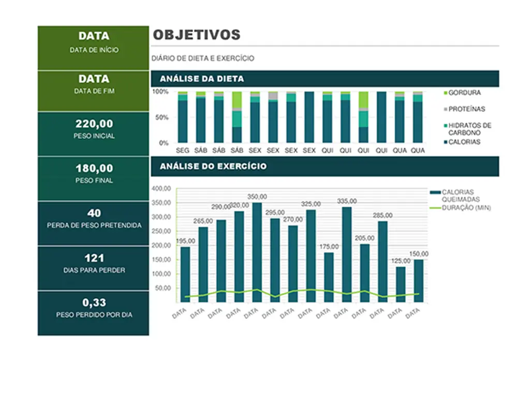Screen dimensions: 532x414
Task: Select the exercise bar labeled 350,00
Action: click(257, 248)
